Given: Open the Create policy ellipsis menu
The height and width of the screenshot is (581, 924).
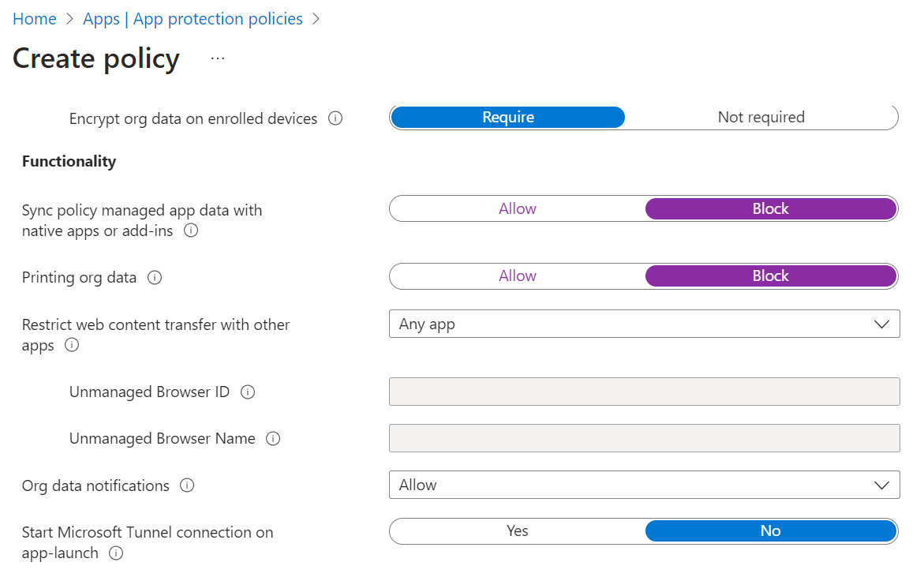Looking at the screenshot, I should (x=217, y=58).
